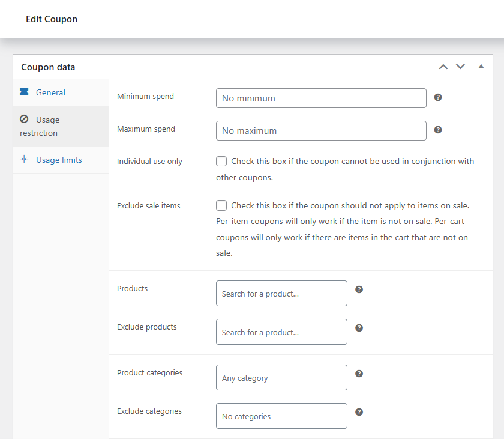
Task: Click the Maximum spend label
Action: click(x=146, y=129)
